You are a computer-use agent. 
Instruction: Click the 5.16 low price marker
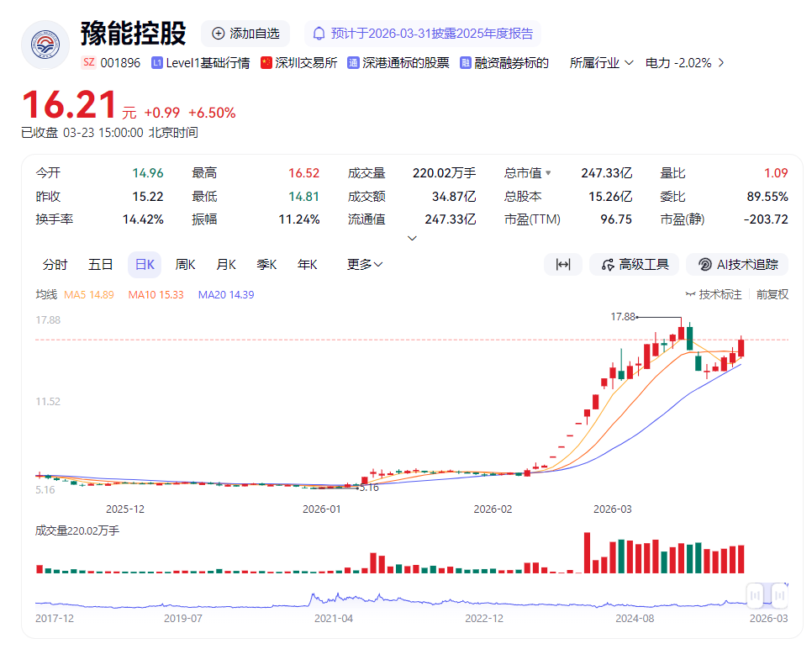coord(369,488)
